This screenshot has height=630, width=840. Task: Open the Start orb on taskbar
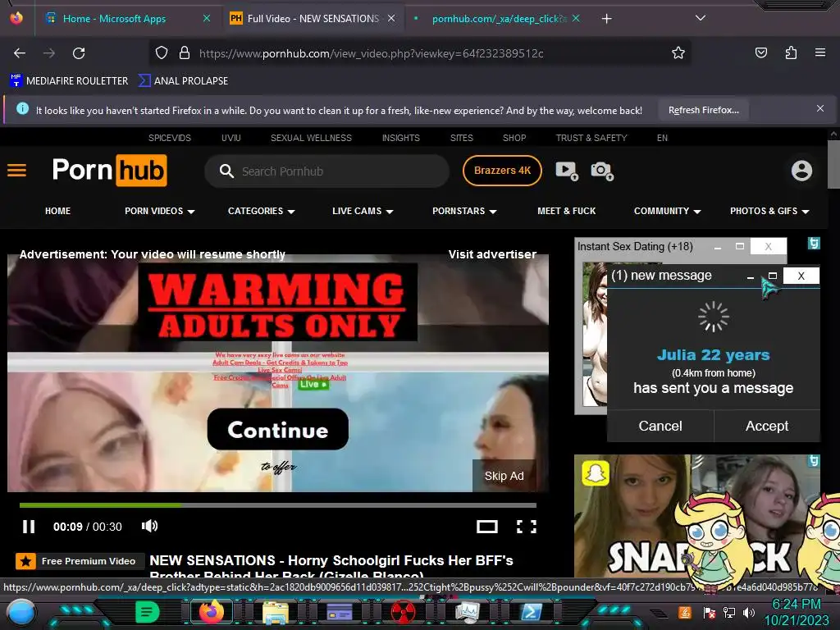pyautogui.click(x=21, y=612)
